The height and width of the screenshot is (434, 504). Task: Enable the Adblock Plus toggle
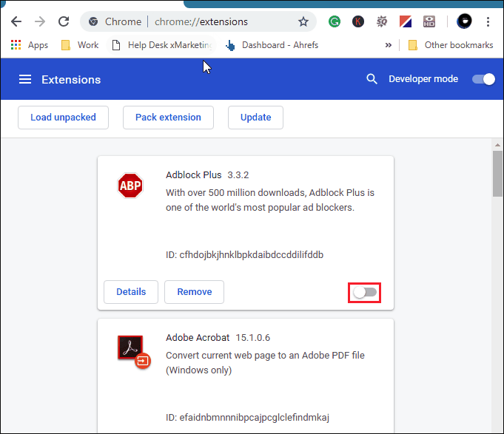365,292
